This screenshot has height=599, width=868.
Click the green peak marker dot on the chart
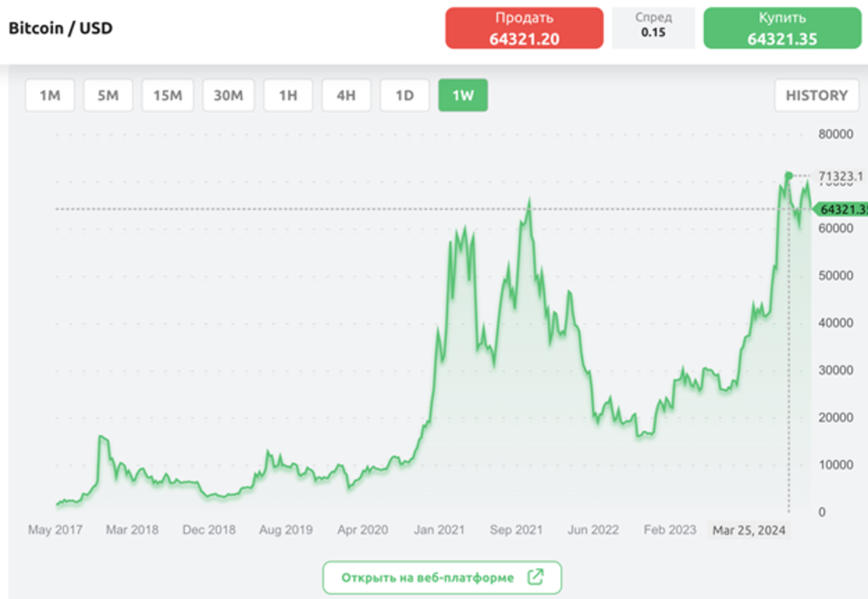788,176
